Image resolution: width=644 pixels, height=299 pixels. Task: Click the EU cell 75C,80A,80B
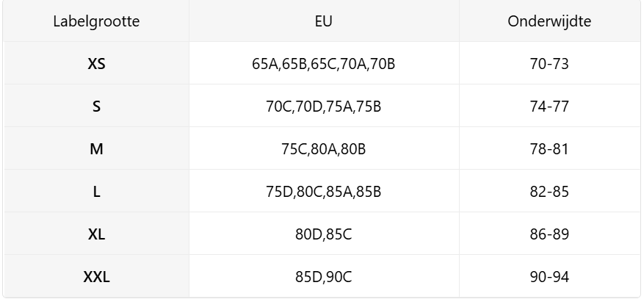point(324,149)
